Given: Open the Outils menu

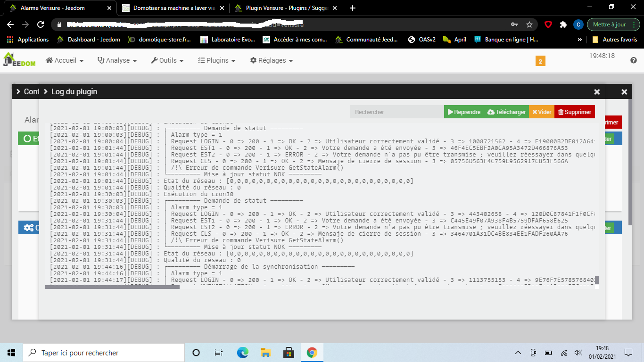Looking at the screenshot, I should (x=167, y=60).
